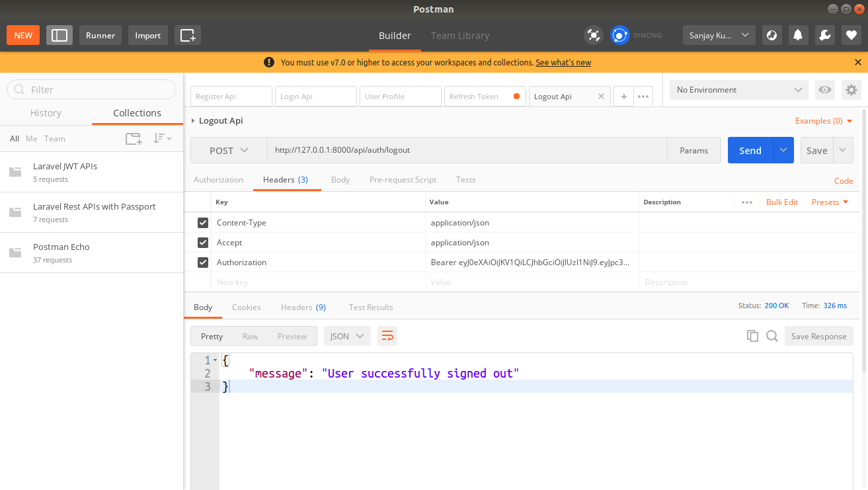Viewport: 868px width, 490px height.
Task: Click the interceptor satellite icon
Action: point(594,35)
